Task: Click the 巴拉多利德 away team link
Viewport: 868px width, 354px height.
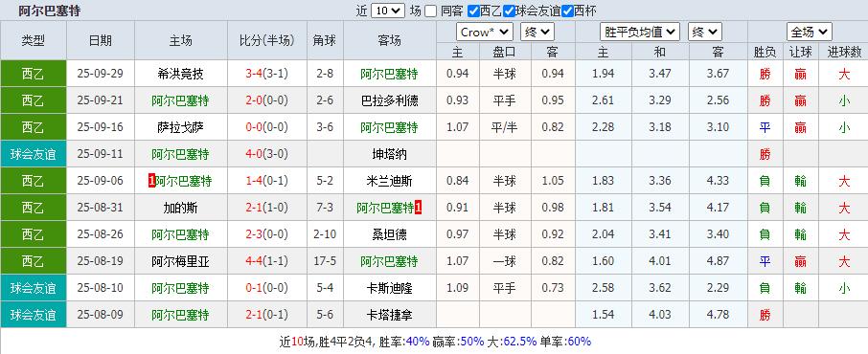Action: [389, 100]
